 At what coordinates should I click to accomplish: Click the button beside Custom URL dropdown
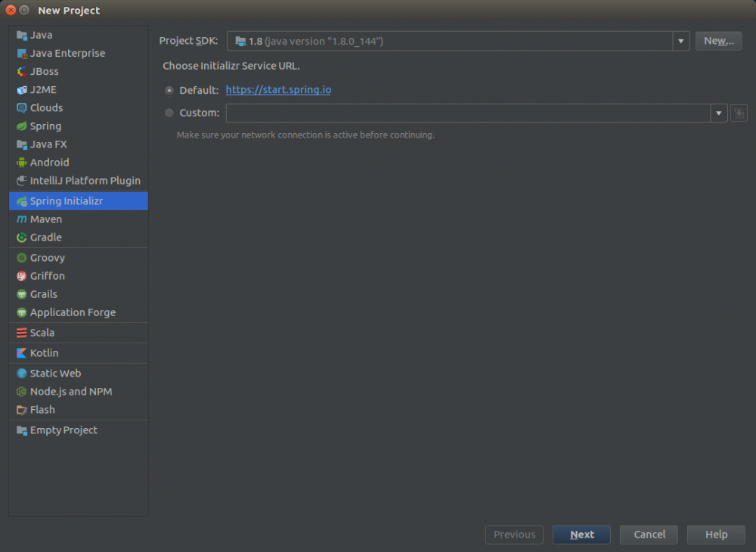(x=739, y=113)
